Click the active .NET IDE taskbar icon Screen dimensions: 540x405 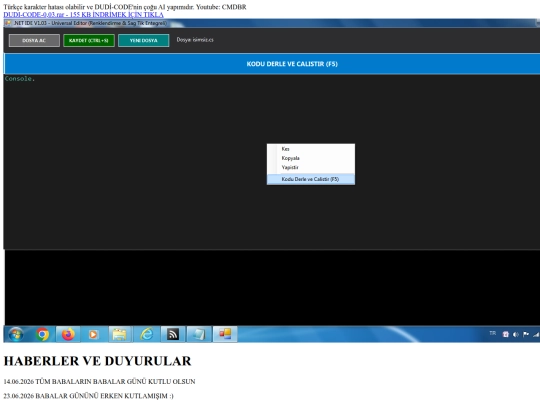click(225, 334)
